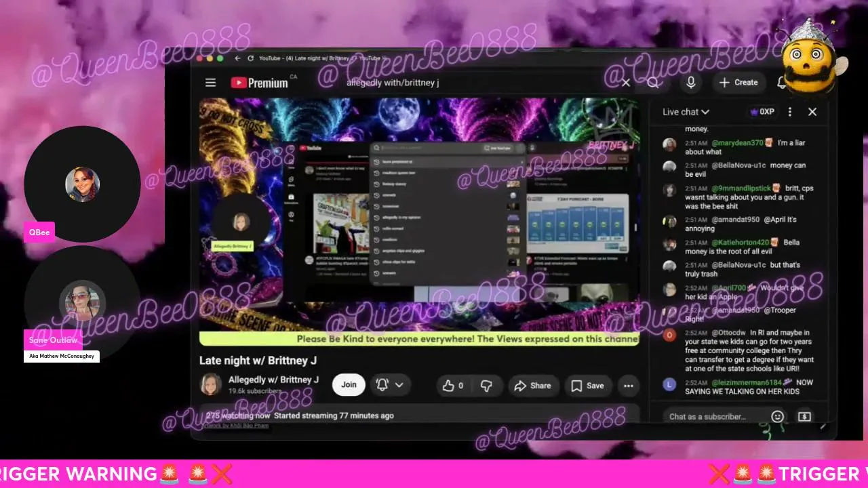Open the Create menu button

738,83
